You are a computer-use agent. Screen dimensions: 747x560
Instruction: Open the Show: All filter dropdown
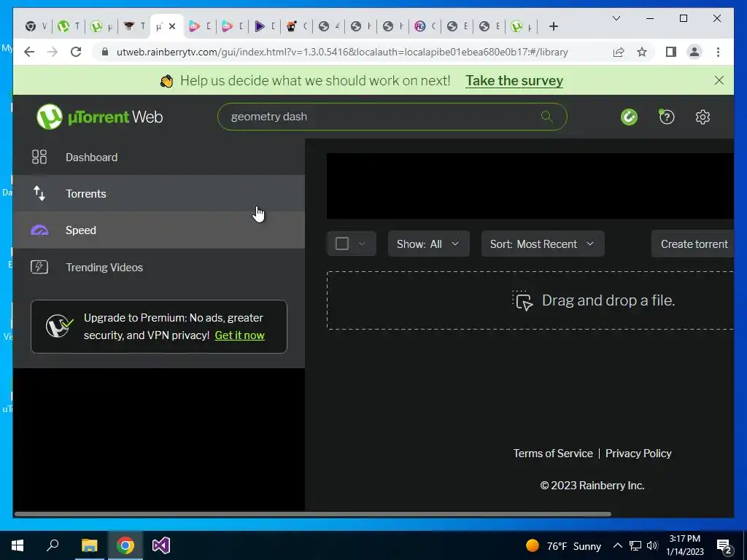(428, 244)
